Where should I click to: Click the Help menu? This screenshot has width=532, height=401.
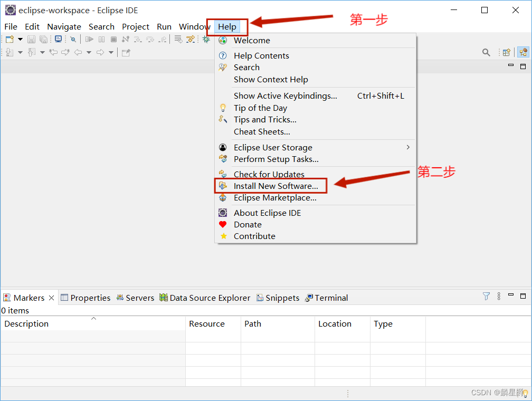coord(227,26)
